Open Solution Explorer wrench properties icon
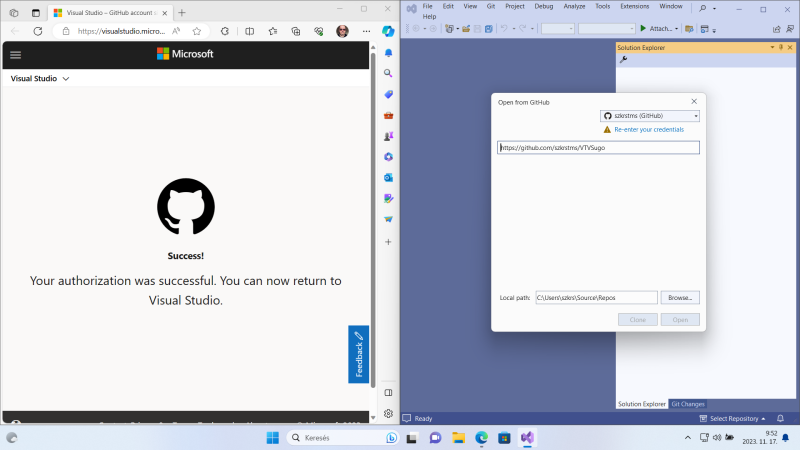Image resolution: width=800 pixels, height=450 pixels. 623,60
